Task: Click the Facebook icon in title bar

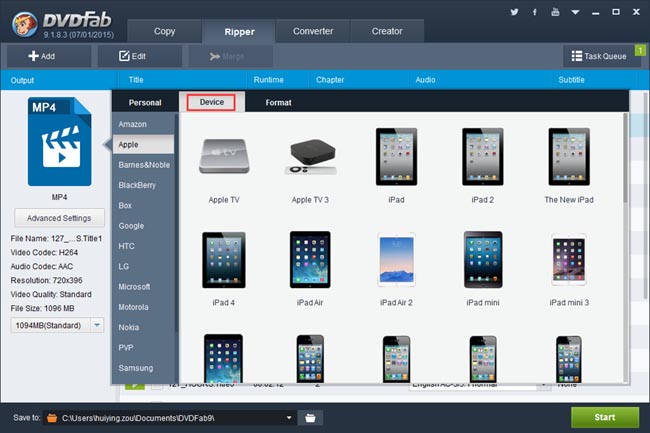Action: pos(535,12)
